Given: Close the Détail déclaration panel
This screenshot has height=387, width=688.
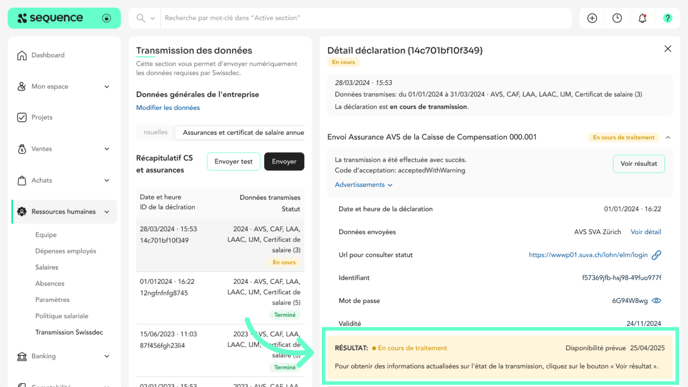Looking at the screenshot, I should (667, 49).
